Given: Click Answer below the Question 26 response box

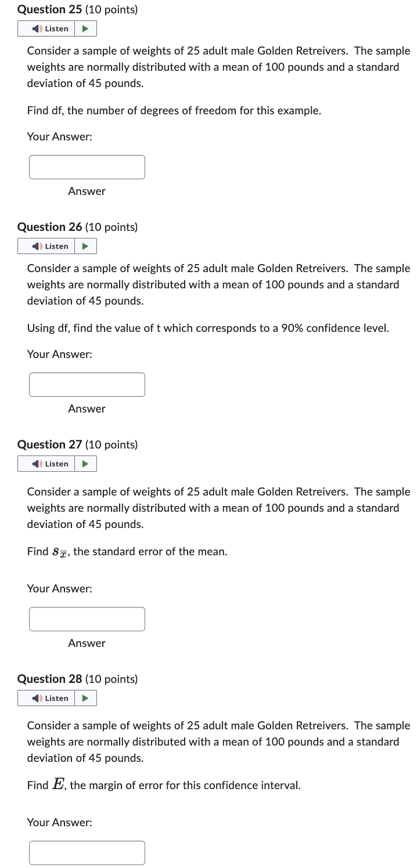Looking at the screenshot, I should [x=87, y=408].
